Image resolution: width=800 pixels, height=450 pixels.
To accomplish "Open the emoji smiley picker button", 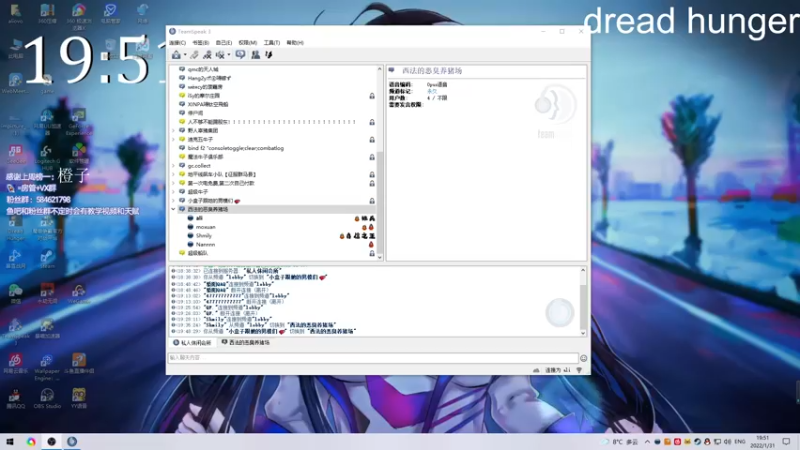I will point(584,358).
